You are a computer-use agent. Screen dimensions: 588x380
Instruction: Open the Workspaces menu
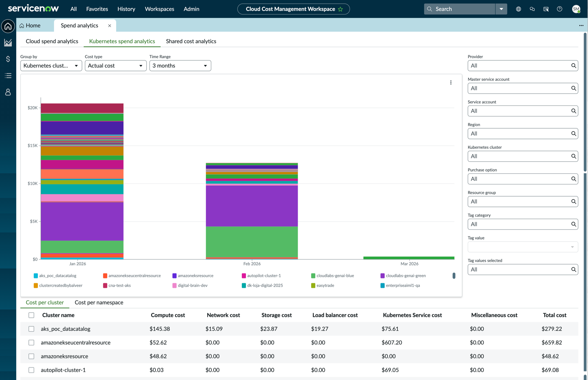[159, 9]
